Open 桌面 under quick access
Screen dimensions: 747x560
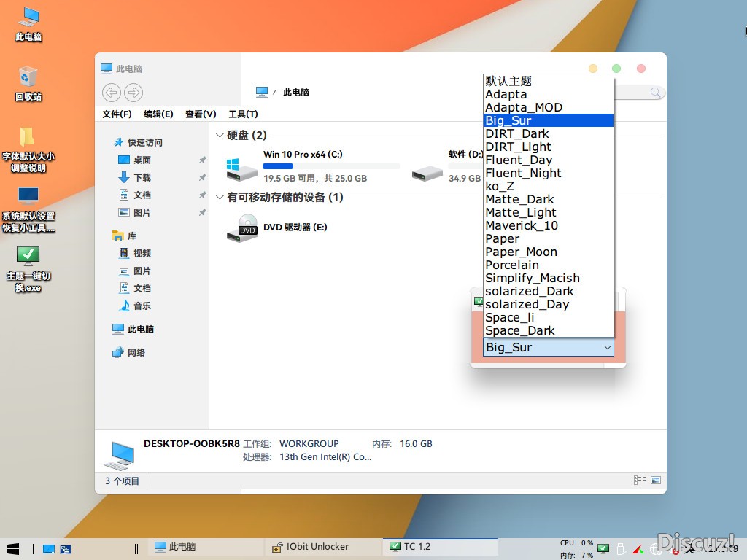coord(134,160)
